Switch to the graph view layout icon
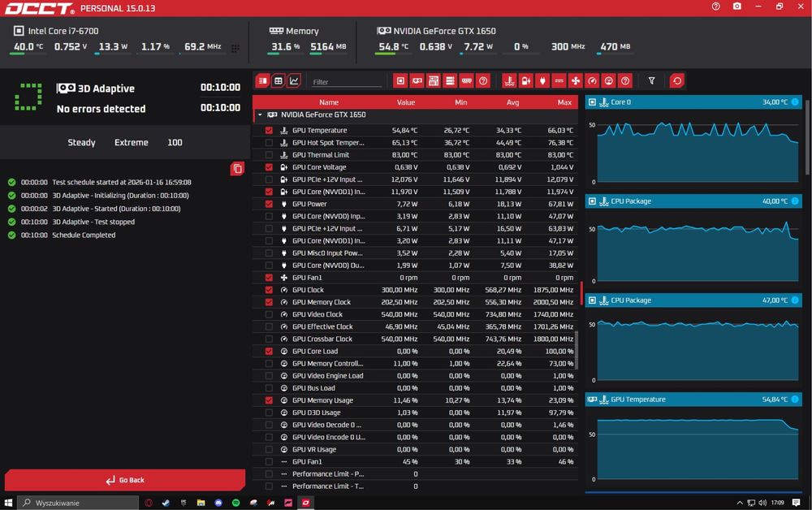The height and width of the screenshot is (510, 812). pyautogui.click(x=294, y=80)
